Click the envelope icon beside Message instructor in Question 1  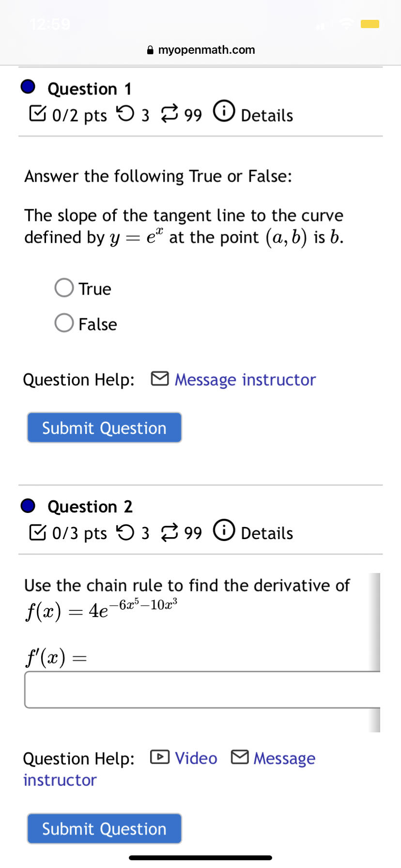pos(160,379)
